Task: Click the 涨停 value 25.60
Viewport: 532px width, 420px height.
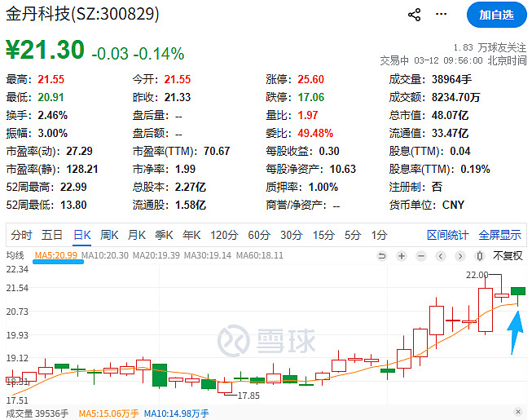Action: [x=310, y=79]
